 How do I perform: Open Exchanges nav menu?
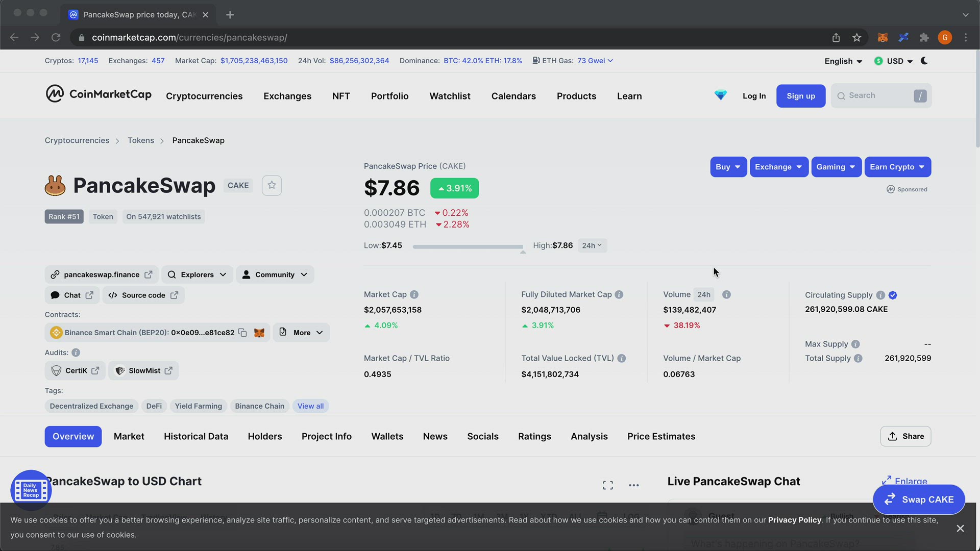click(x=287, y=96)
